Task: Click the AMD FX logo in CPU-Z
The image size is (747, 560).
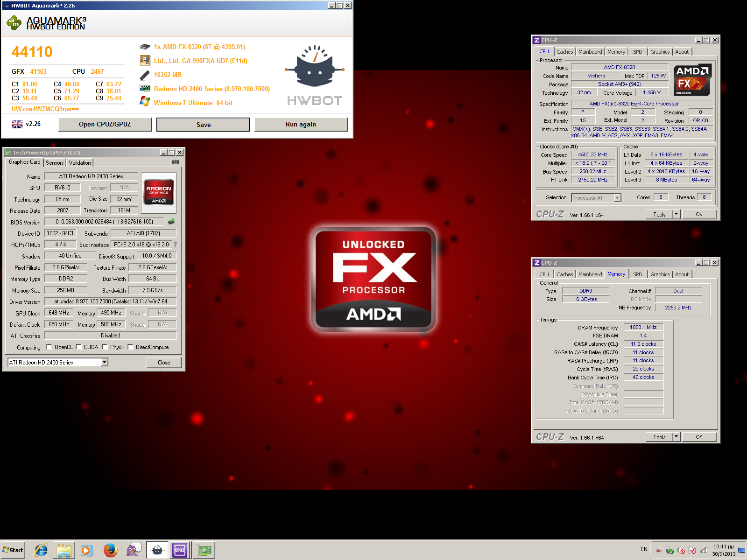Action: (x=693, y=80)
